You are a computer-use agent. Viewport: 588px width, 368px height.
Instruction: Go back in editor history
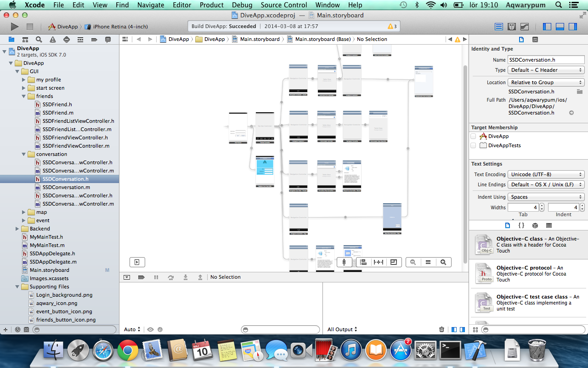coord(139,39)
